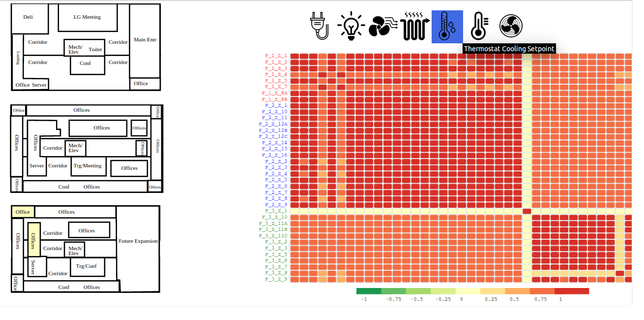Click row label F_2_Z_12A
Viewport: 644px width, 320px height.
(273, 124)
